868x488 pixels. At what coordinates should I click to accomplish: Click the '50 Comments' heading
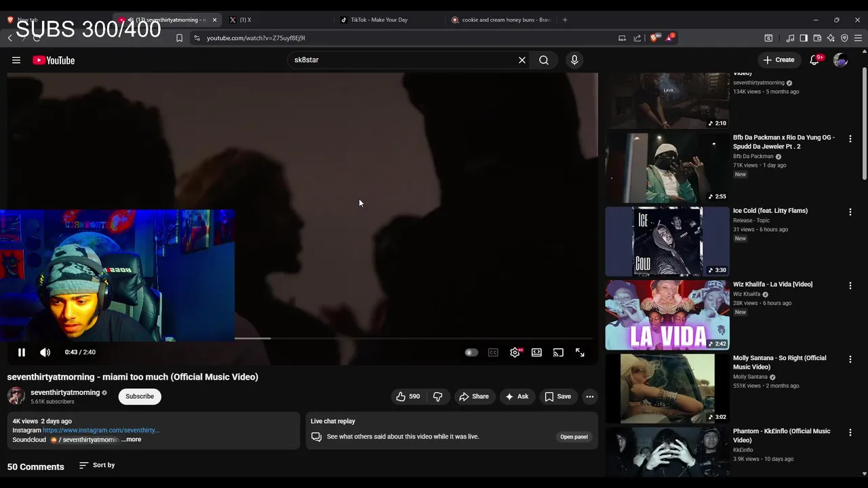(36, 467)
